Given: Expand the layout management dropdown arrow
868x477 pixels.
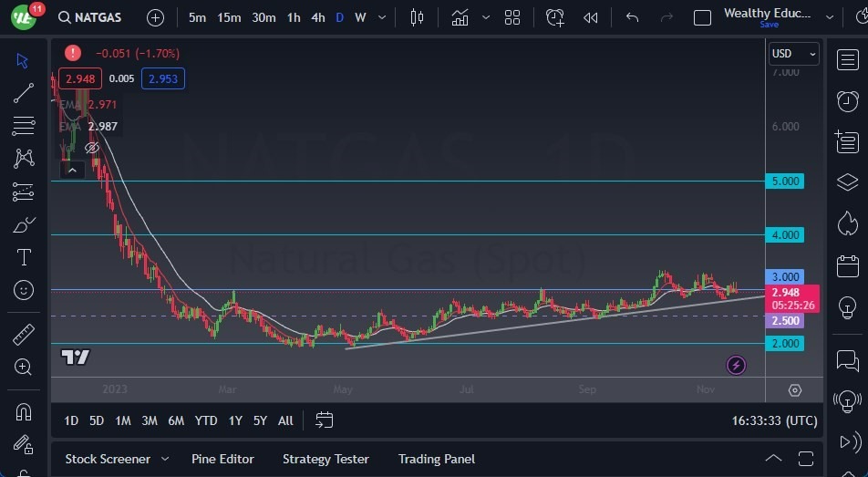Looking at the screenshot, I should 830,17.
